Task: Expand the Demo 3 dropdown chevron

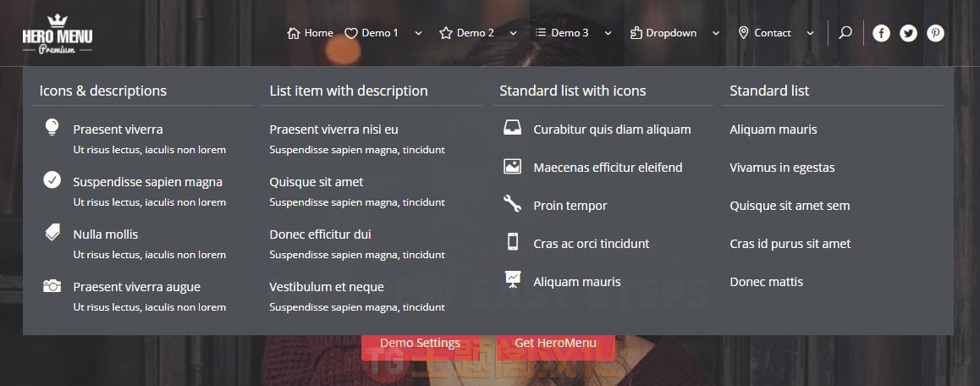Action: coord(608,33)
